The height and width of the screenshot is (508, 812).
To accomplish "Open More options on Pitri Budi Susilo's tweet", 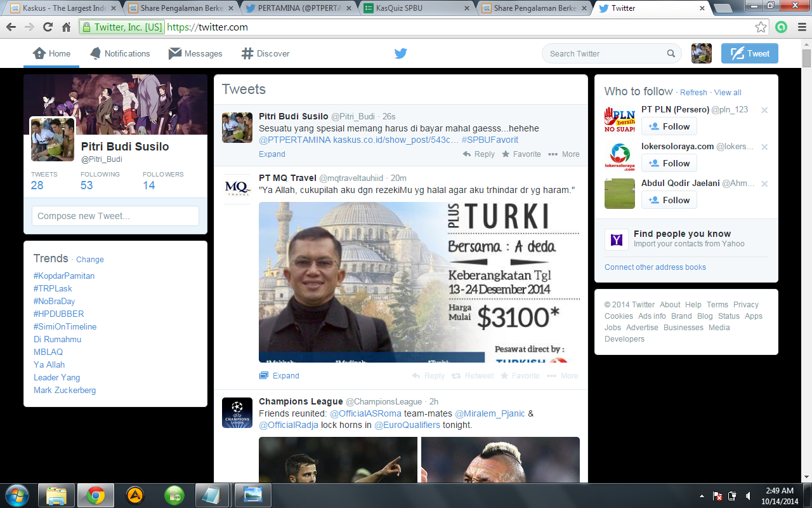I will click(x=564, y=154).
